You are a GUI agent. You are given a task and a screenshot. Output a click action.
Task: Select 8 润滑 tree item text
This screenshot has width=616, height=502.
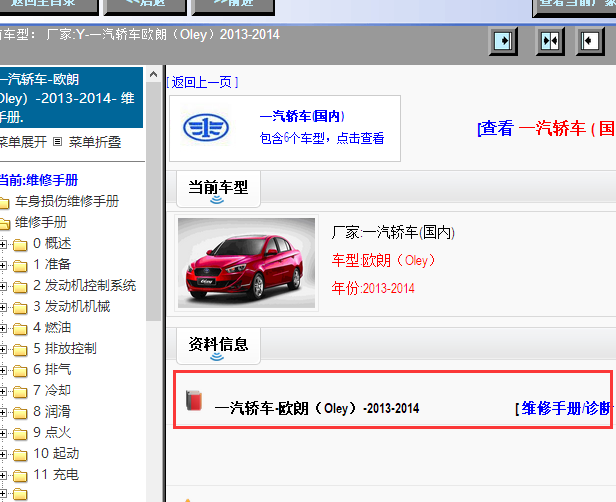[x=52, y=411]
